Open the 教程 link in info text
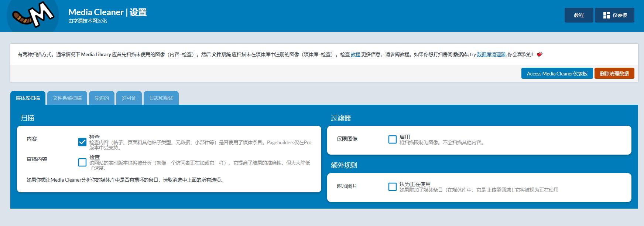The width and height of the screenshot is (644, 226). [355, 54]
